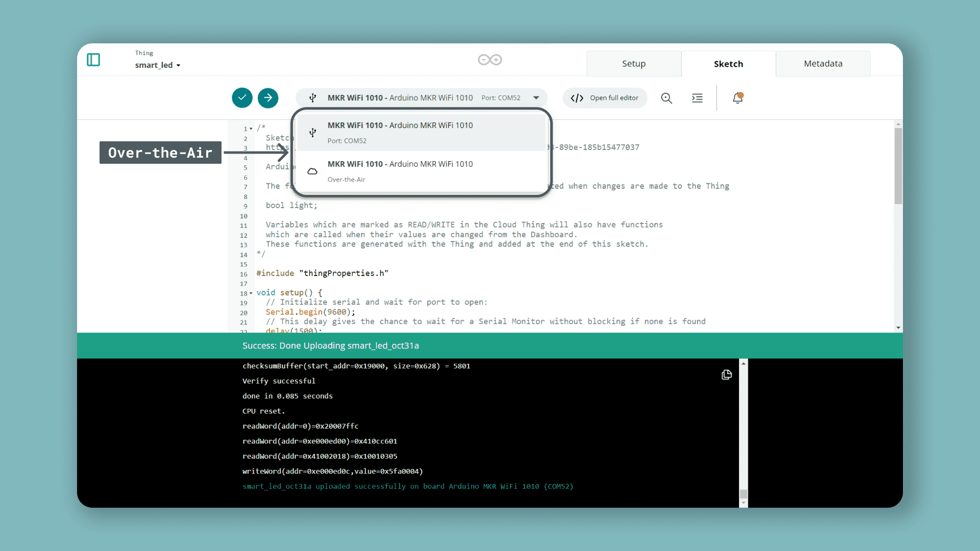Collapse code fold arrow at line 18
Viewport: 980px width, 551px height.
pyautogui.click(x=251, y=293)
